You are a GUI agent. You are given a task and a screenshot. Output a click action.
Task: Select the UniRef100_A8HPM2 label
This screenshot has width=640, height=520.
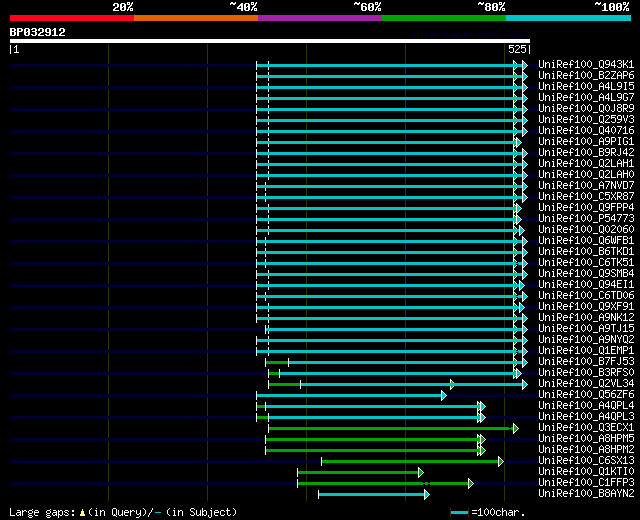point(586,450)
